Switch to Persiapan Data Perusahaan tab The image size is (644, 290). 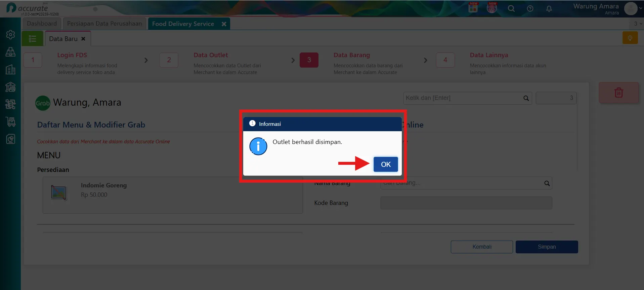click(104, 24)
